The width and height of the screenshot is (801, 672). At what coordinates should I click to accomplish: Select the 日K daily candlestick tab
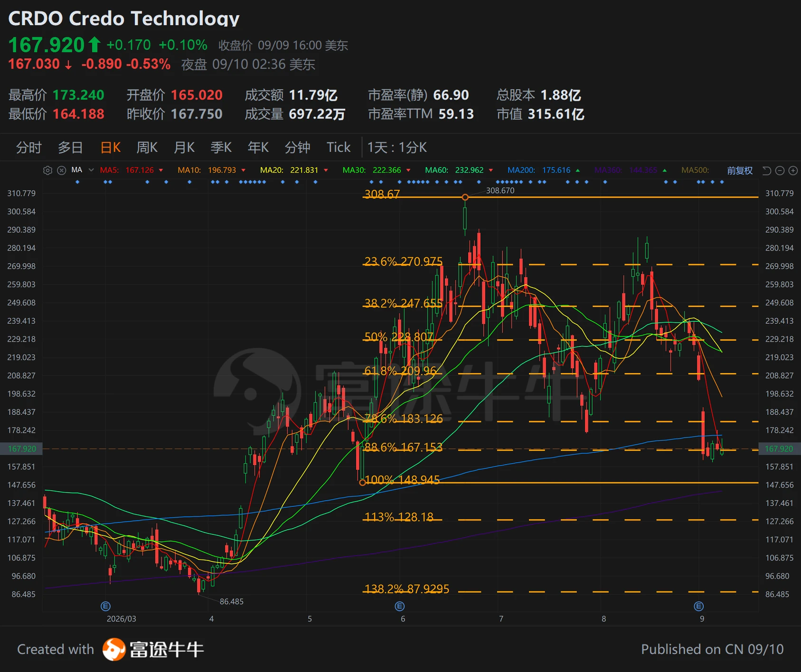click(111, 148)
